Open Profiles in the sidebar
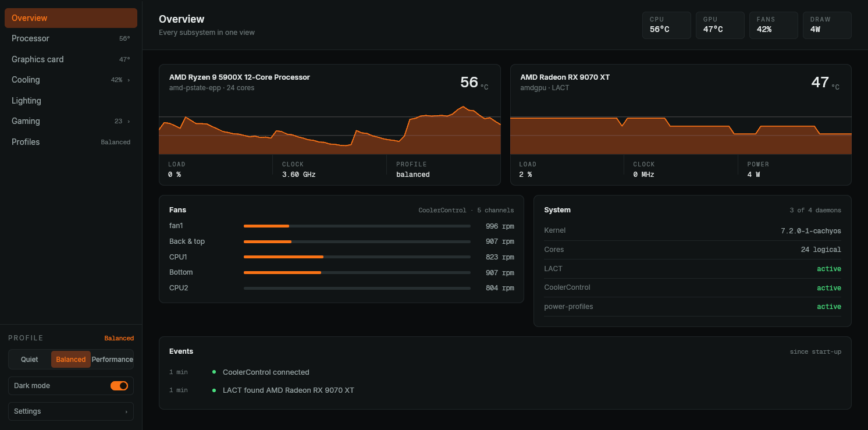 pyautogui.click(x=71, y=142)
